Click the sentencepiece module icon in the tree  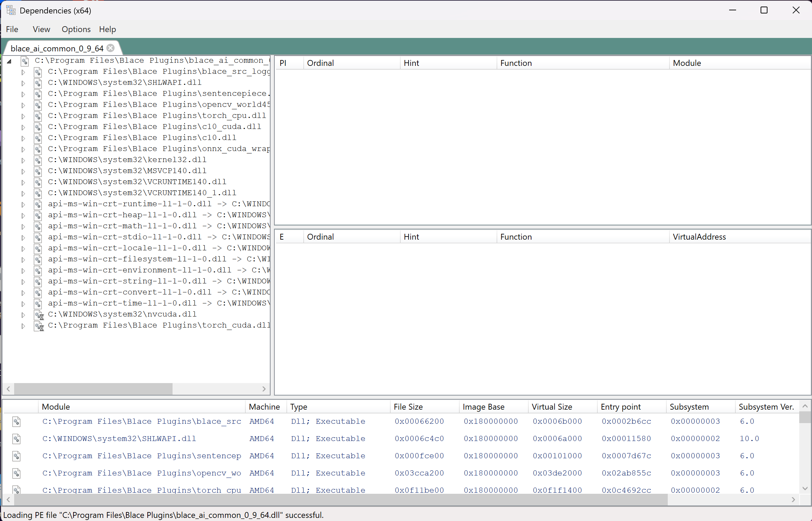pos(38,94)
